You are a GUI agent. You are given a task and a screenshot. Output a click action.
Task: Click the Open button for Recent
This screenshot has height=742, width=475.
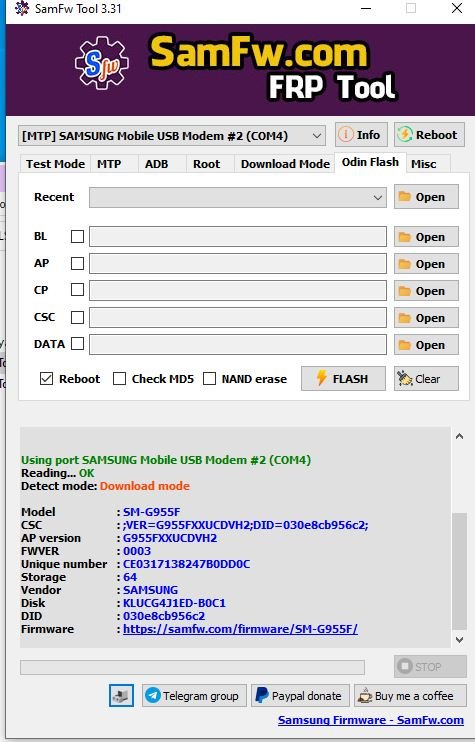(x=426, y=197)
